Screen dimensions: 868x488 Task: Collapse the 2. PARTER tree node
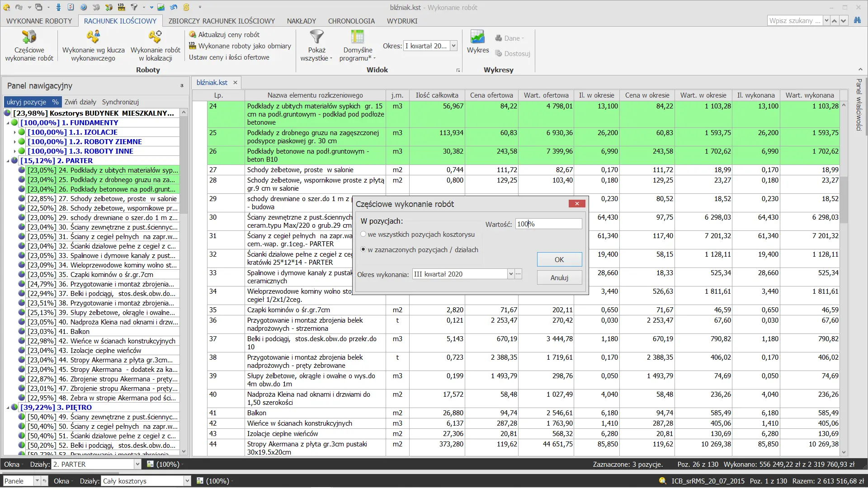[8, 161]
